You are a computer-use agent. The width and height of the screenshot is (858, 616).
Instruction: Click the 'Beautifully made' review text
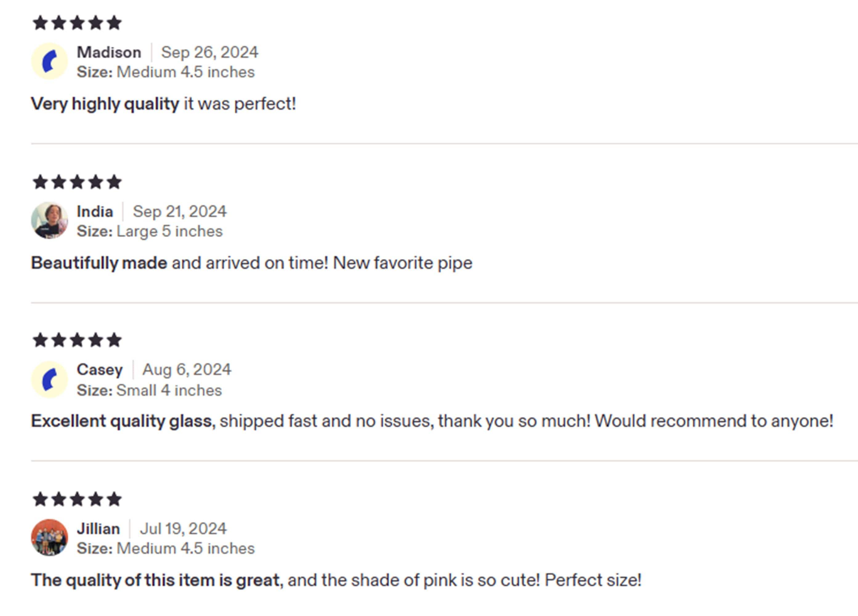[99, 263]
